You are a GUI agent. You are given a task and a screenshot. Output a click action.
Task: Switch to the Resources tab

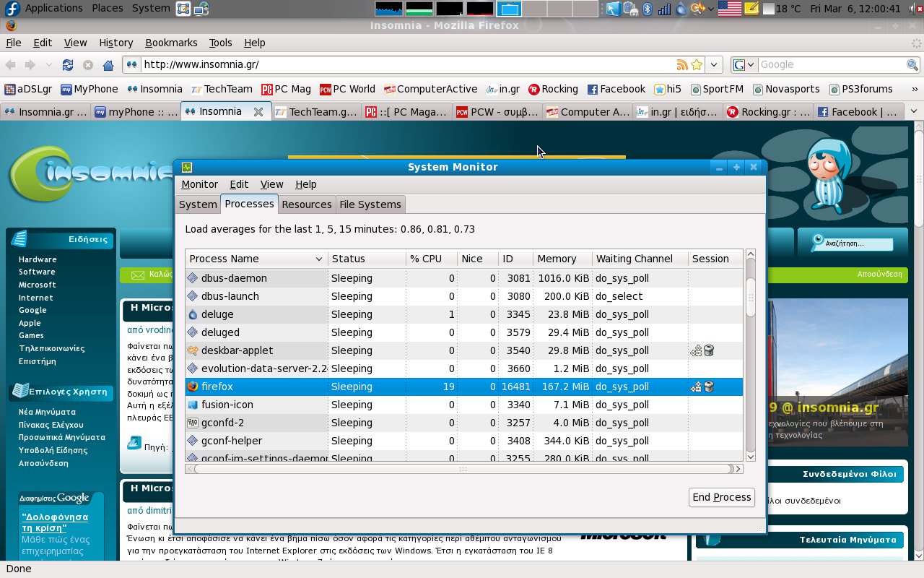[x=307, y=204]
